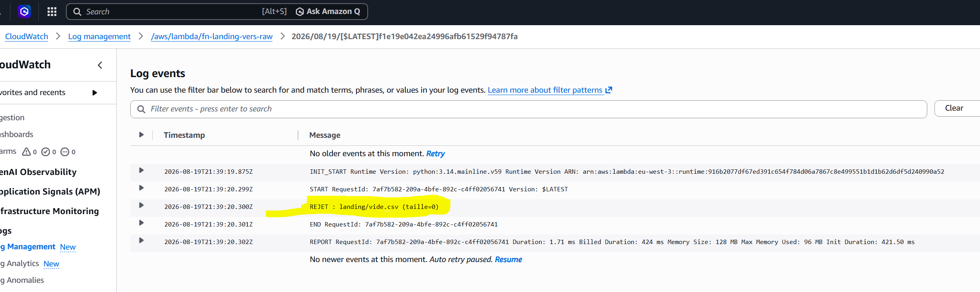
Task: Expand the END RequestId log event row
Action: (x=141, y=223)
